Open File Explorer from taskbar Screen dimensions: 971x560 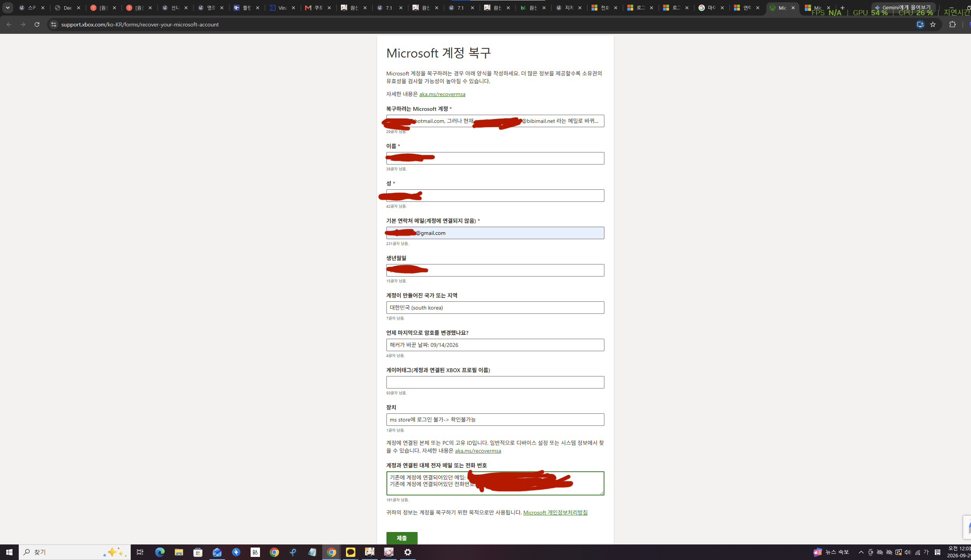[x=179, y=552]
